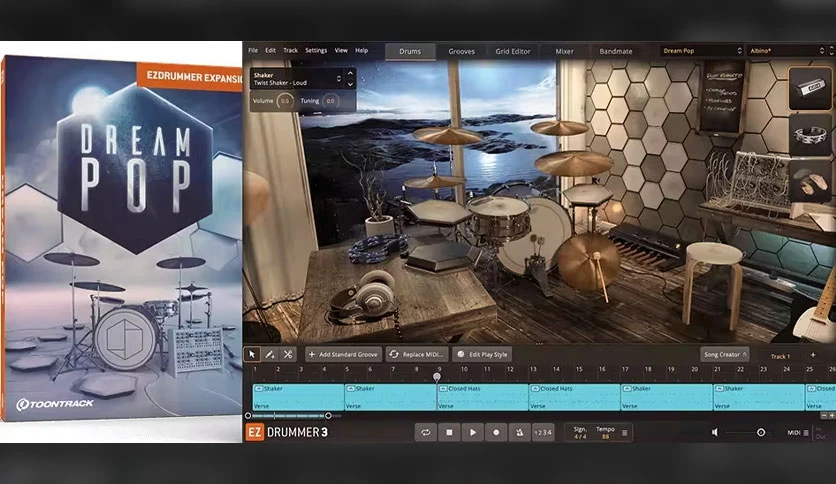
Task: Open the MIDI menu icon
Action: click(806, 433)
